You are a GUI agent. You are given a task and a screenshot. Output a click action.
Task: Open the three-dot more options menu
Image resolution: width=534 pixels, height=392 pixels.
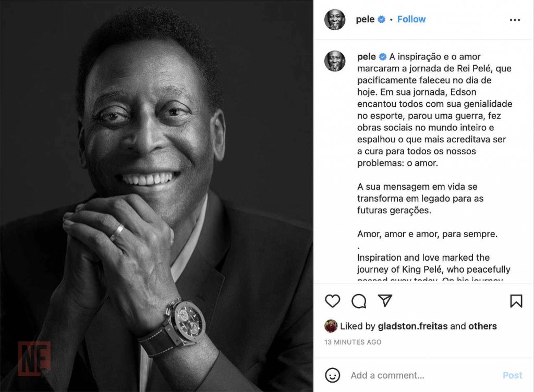[515, 20]
